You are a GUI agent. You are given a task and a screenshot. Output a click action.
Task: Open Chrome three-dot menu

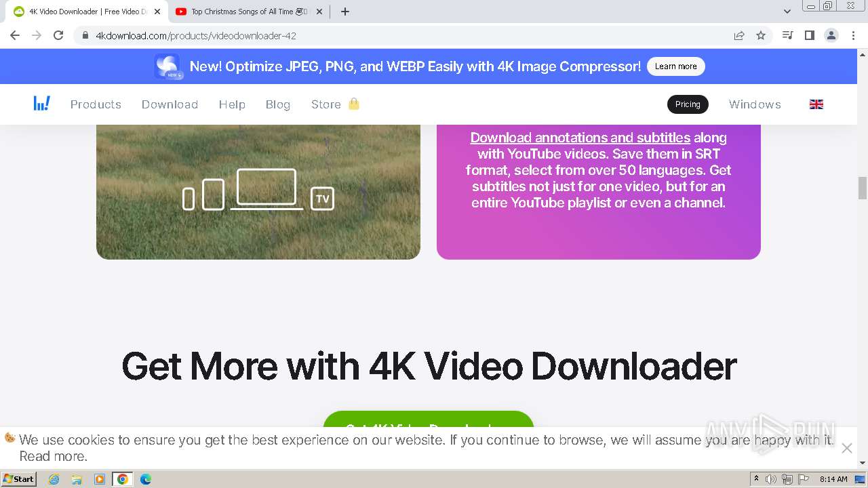click(853, 35)
